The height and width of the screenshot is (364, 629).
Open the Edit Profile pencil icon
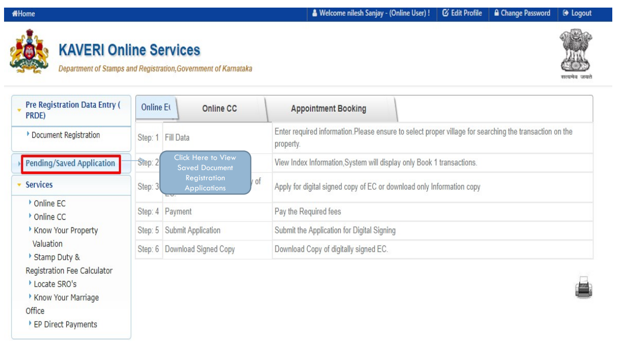(x=446, y=13)
